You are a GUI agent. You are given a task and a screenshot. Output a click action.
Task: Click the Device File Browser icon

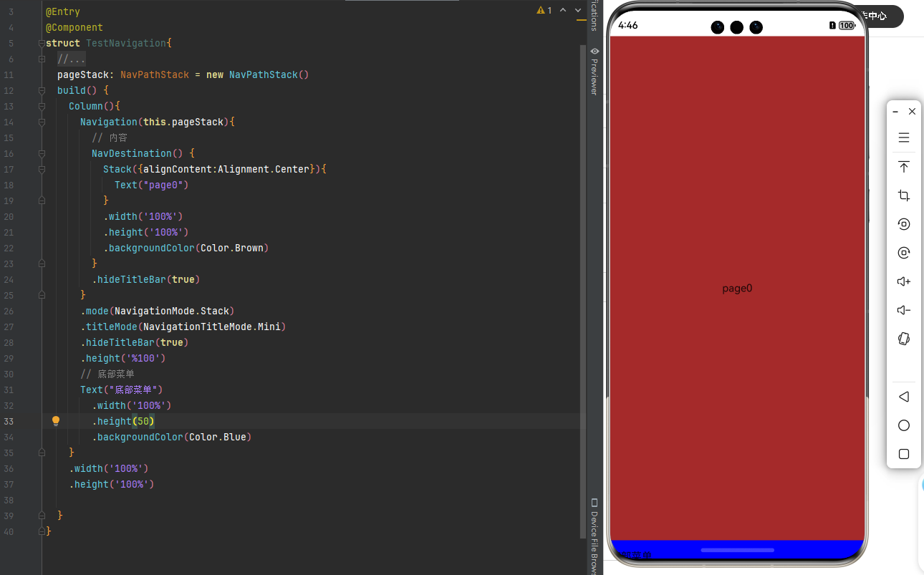594,503
